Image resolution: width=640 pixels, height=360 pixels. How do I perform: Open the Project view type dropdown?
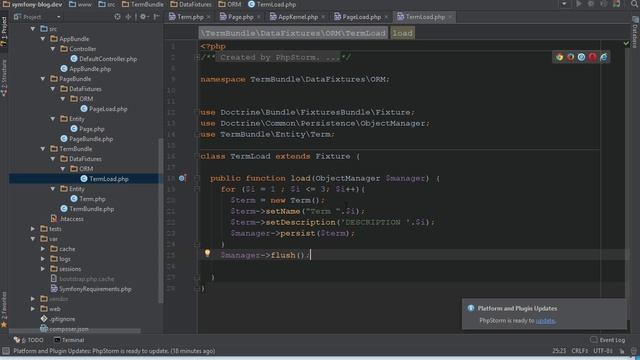pyautogui.click(x=58, y=17)
